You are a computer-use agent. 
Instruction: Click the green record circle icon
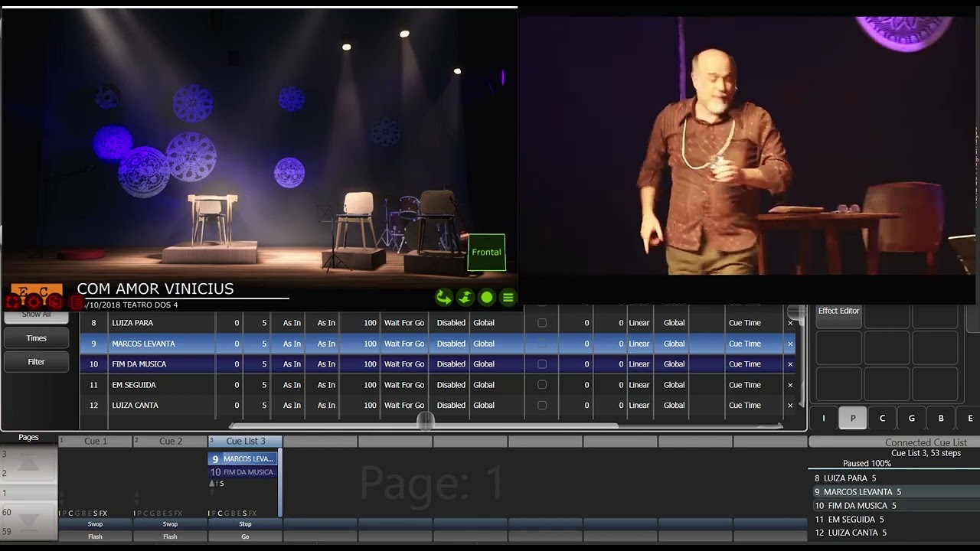(486, 298)
